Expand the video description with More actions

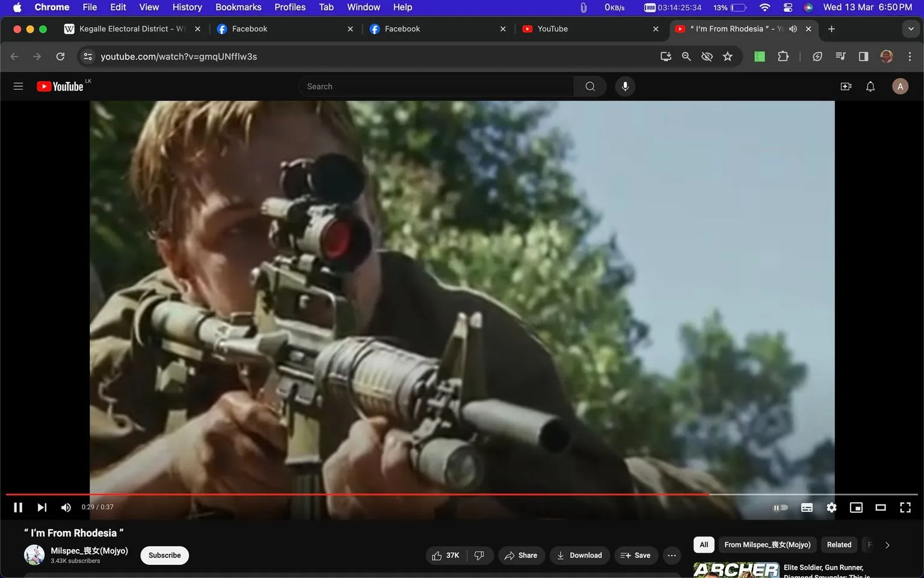tap(671, 555)
